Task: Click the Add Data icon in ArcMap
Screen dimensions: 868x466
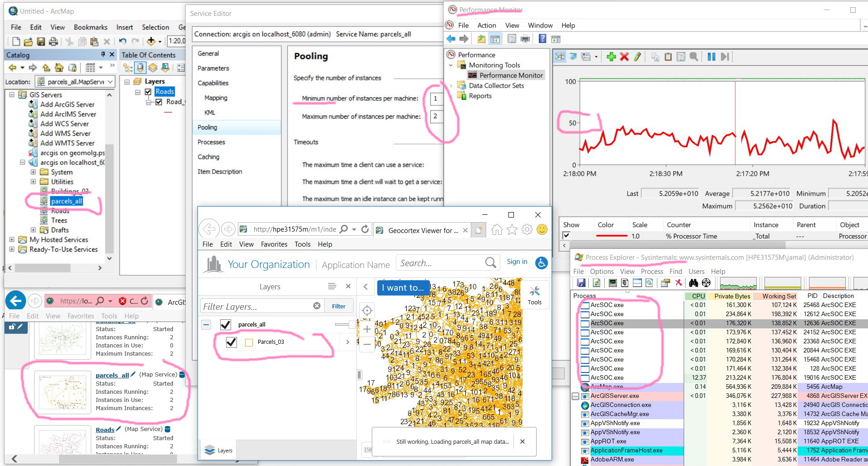Action: (x=151, y=41)
